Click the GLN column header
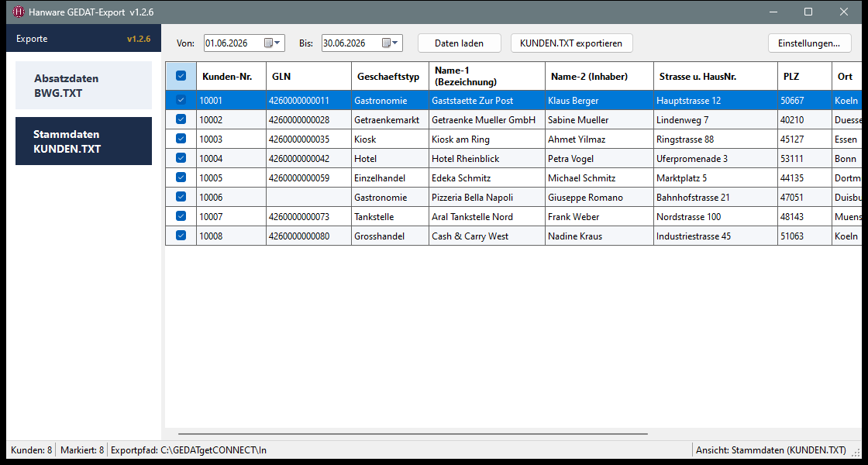Screen dimensions: 868x465 [x=309, y=77]
